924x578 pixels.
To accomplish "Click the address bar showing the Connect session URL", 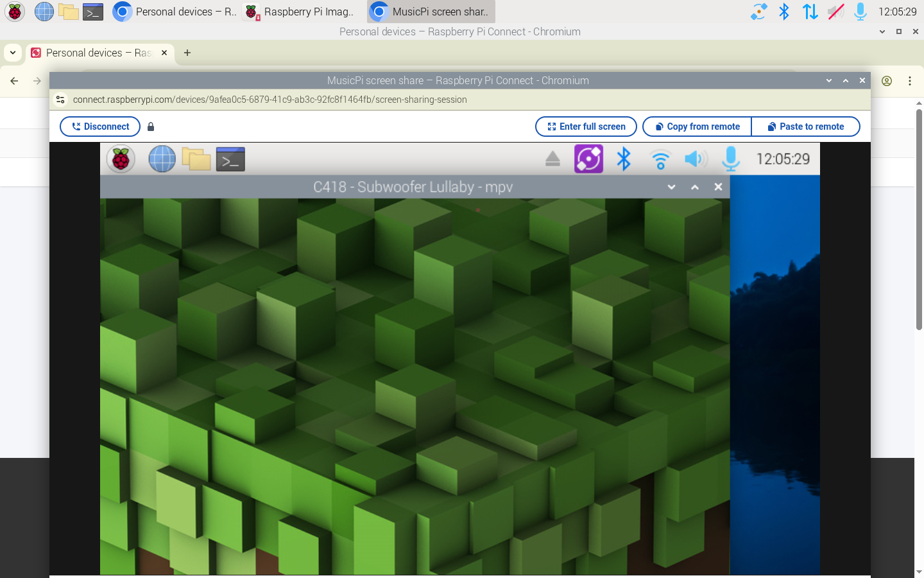I will tap(269, 100).
